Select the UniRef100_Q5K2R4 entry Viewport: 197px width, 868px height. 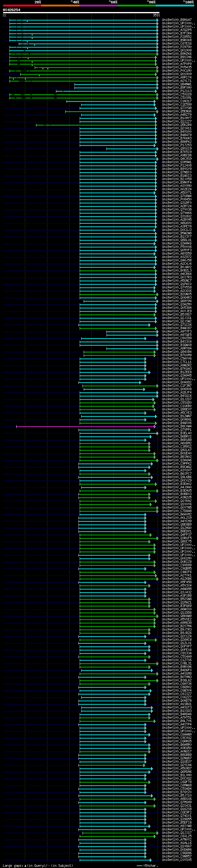177,125
